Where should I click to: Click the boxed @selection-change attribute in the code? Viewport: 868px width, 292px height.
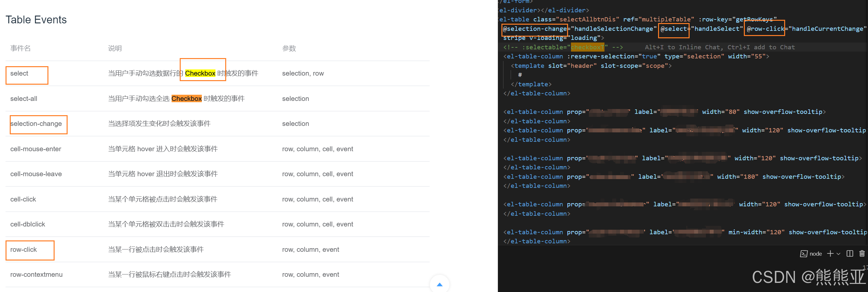point(534,29)
